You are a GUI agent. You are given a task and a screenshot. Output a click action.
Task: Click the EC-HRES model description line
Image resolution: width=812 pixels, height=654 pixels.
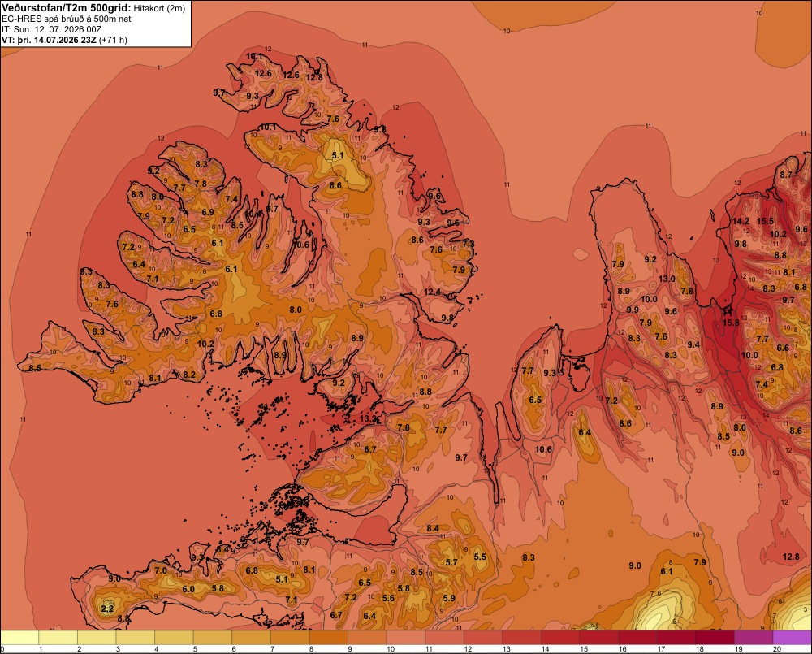tap(67, 19)
